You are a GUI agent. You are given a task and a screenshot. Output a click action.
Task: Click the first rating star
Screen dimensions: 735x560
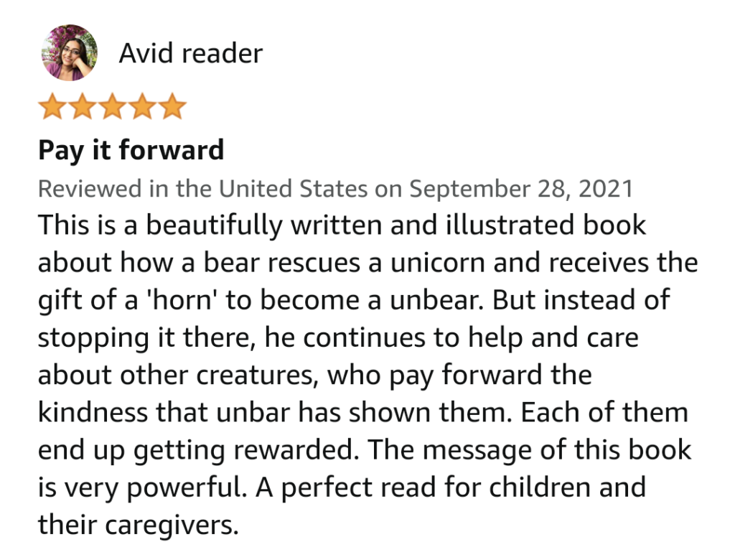pos(51,108)
